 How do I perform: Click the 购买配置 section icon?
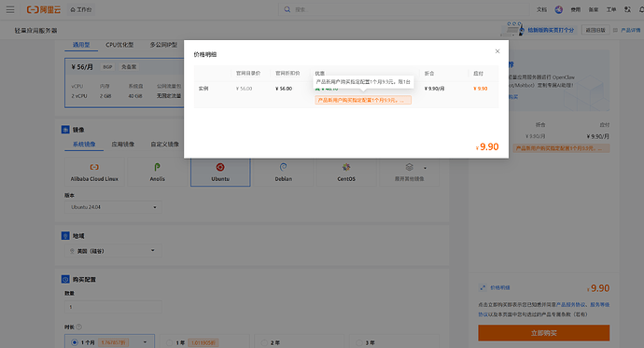[x=65, y=279]
